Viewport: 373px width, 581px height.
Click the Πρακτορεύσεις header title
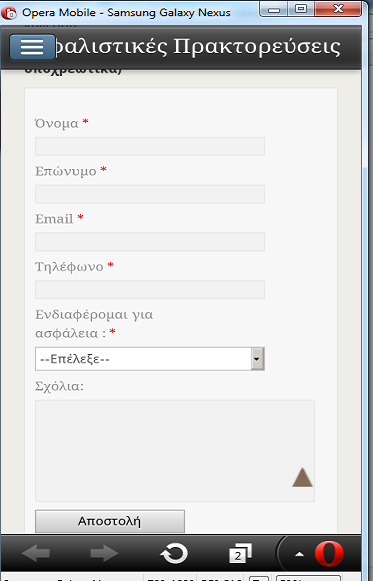[x=256, y=47]
